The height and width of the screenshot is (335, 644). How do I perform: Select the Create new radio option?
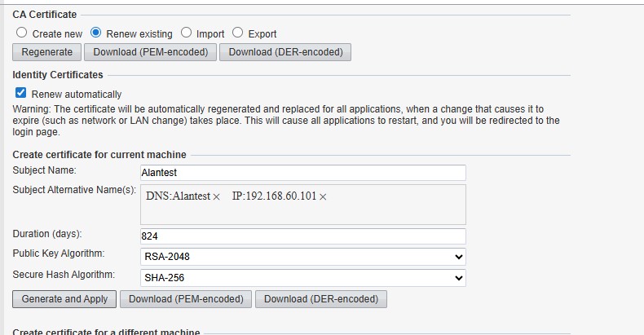point(22,33)
